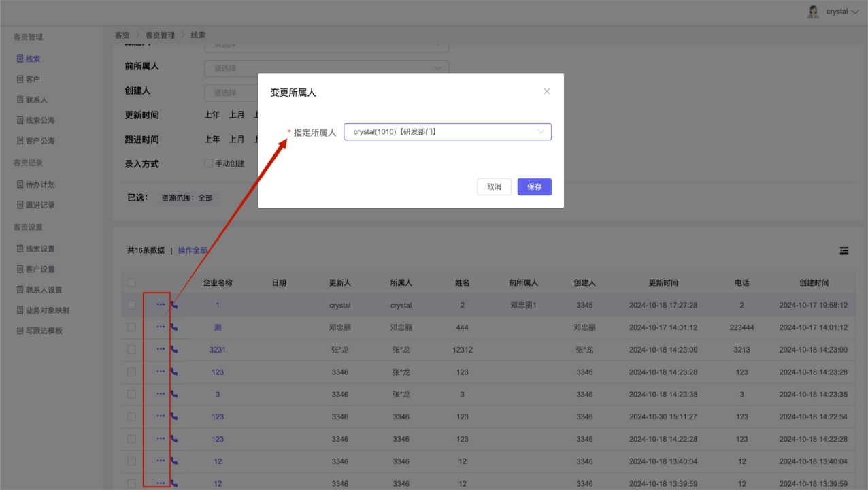The height and width of the screenshot is (490, 868).
Task: Open more actions for the 测 row
Action: 161,327
